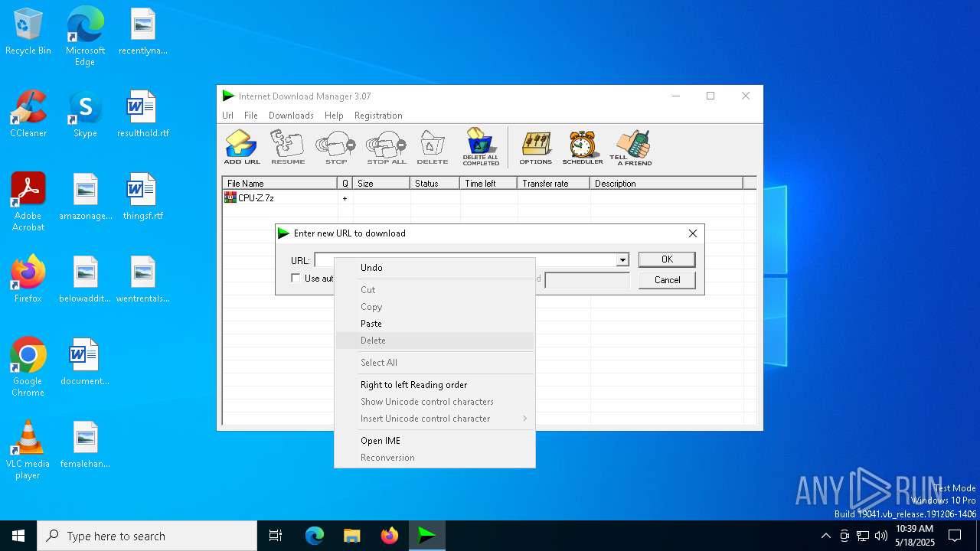Click the network icon in system tray

coord(863,536)
